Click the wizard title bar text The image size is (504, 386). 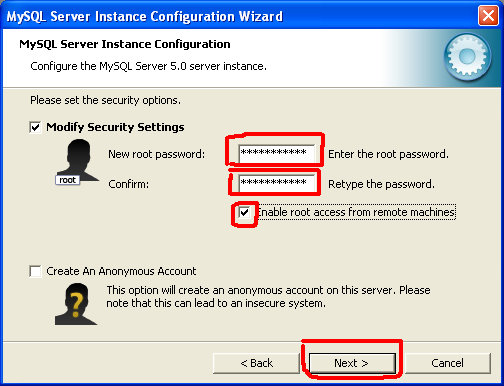(x=145, y=16)
